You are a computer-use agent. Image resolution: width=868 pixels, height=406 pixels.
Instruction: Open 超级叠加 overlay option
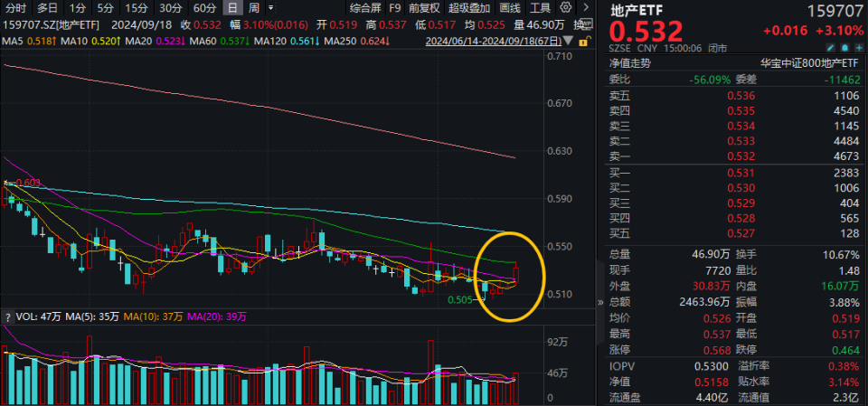pos(469,8)
